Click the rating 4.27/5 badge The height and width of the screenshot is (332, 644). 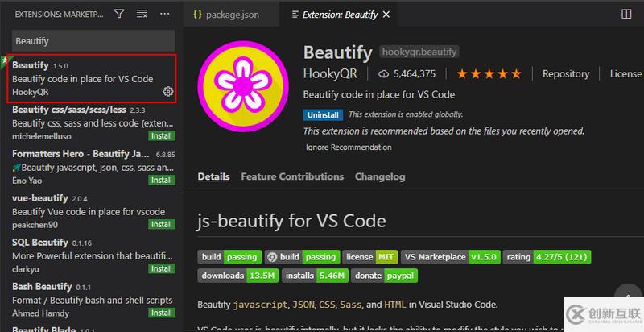coord(547,257)
